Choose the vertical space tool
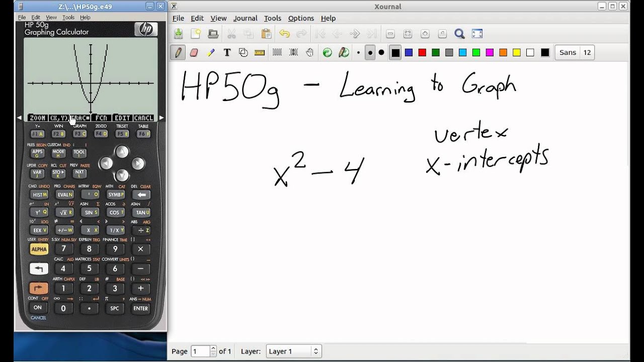 [294, 52]
